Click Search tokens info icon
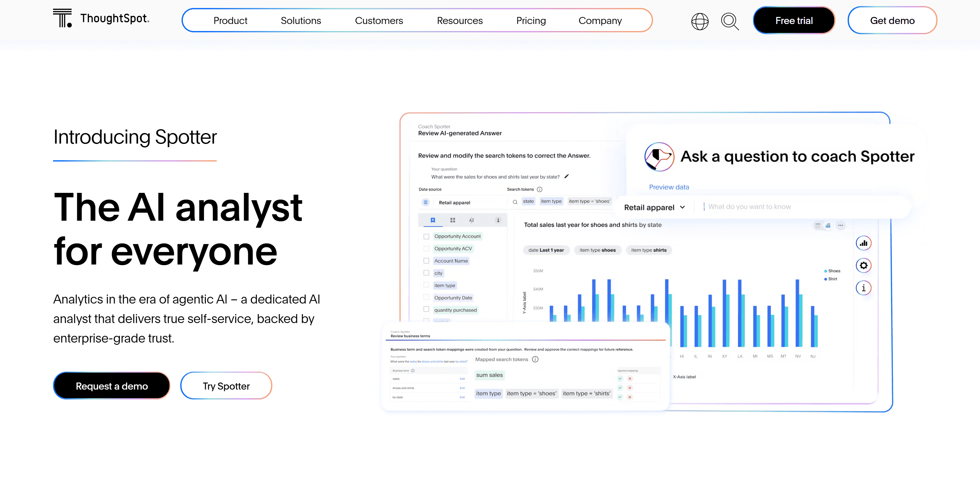This screenshot has height=482, width=980. (540, 189)
